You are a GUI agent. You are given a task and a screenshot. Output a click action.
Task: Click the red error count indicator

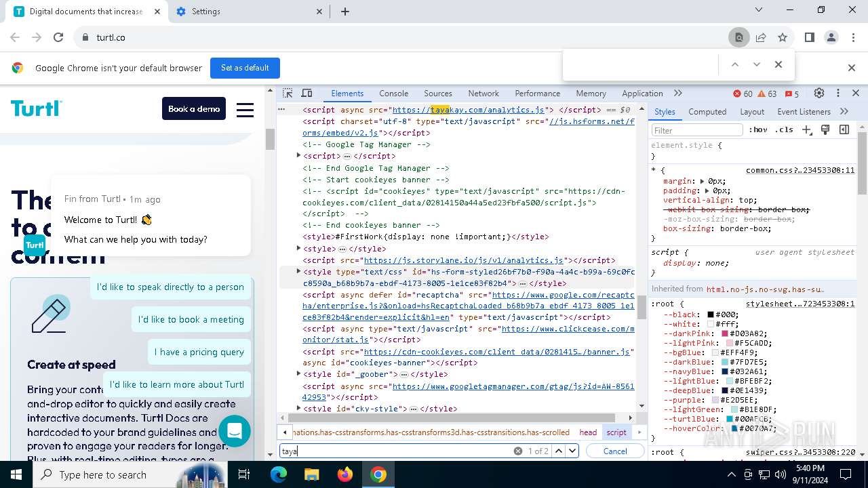(743, 94)
